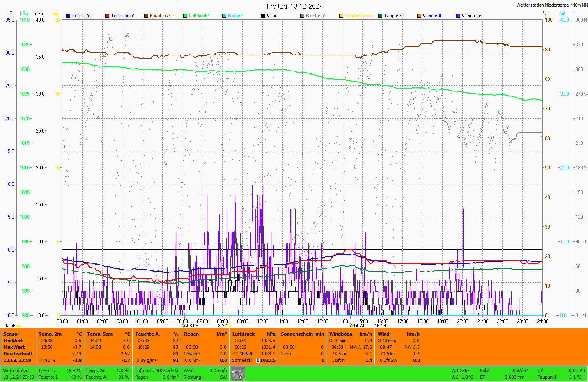Click the Windböen header in the stats table
Viewport: 588px width, 382px height.
(340, 334)
